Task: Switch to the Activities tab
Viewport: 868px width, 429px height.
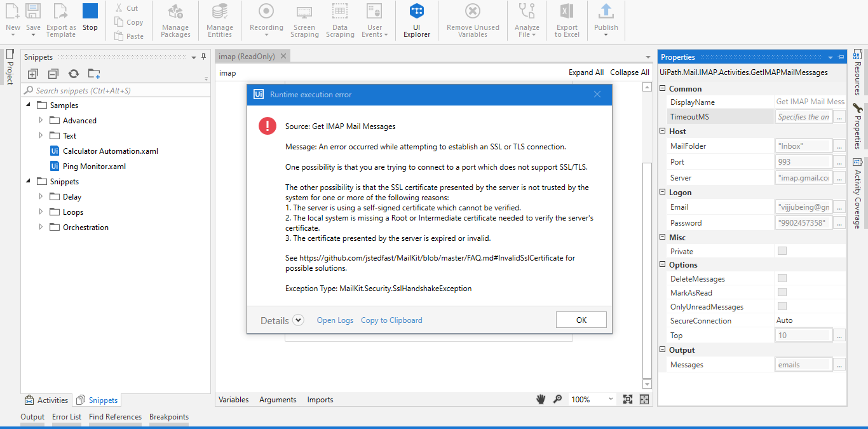Action: [46, 400]
